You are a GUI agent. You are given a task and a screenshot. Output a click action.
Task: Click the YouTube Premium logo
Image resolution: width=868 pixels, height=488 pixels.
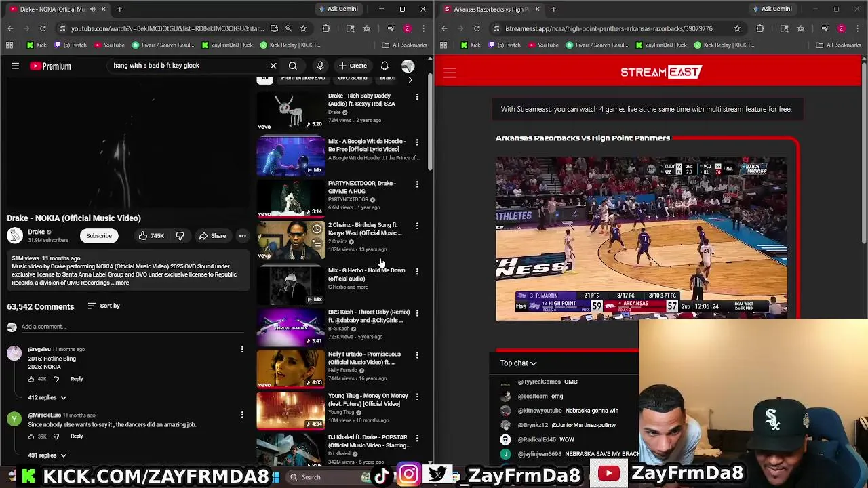tap(50, 66)
